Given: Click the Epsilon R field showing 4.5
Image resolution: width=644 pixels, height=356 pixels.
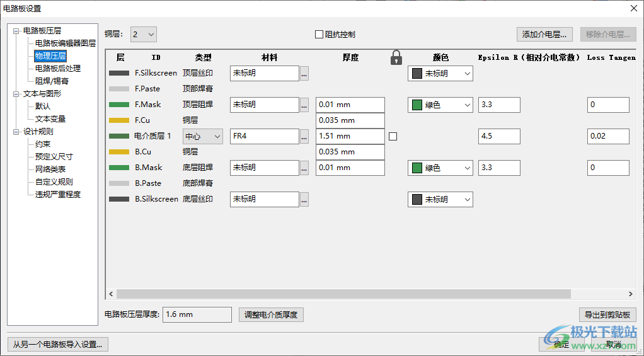Looking at the screenshot, I should (499, 136).
